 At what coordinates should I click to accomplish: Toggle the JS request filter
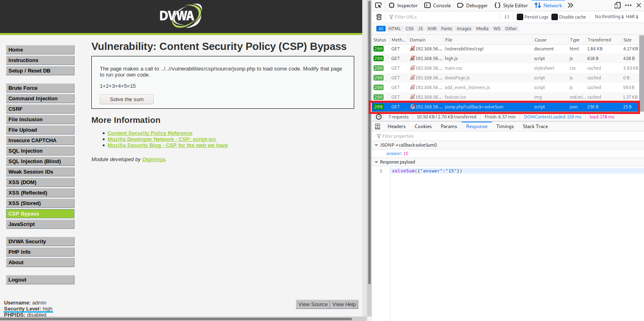tap(421, 29)
